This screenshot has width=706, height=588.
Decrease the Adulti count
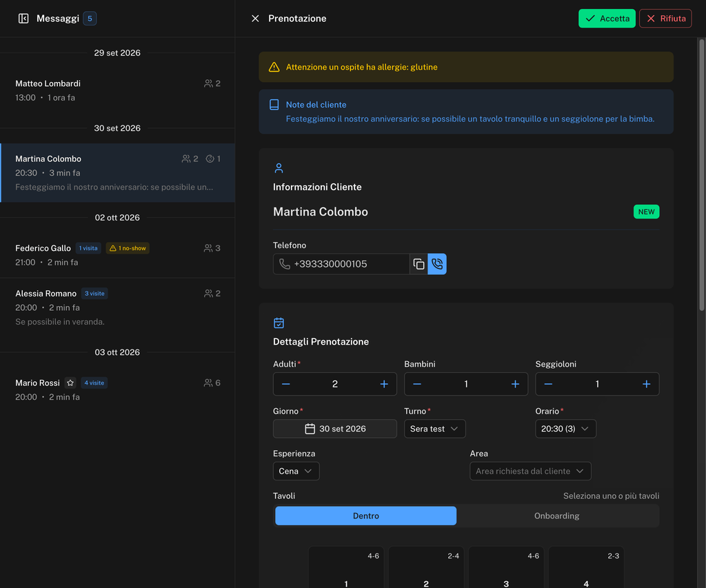point(286,384)
